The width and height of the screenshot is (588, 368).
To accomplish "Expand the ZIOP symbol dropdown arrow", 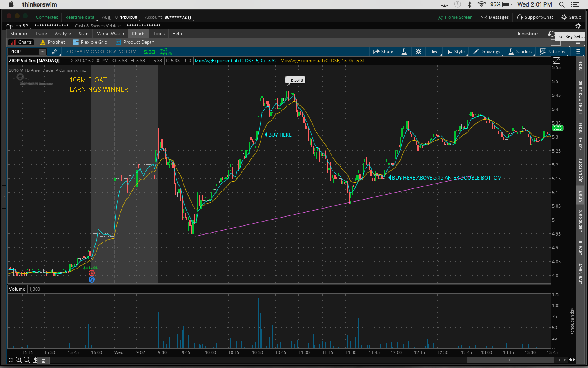I will (42, 52).
